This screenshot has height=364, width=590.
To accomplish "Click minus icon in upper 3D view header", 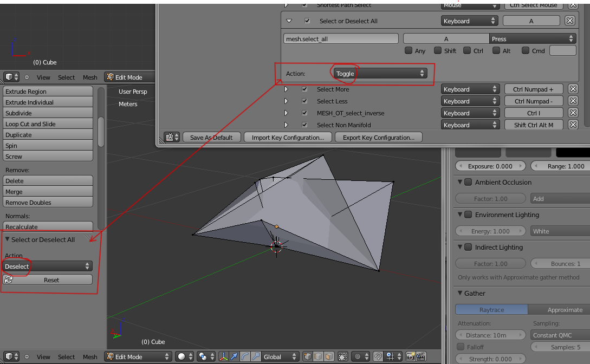I will [x=27, y=77].
